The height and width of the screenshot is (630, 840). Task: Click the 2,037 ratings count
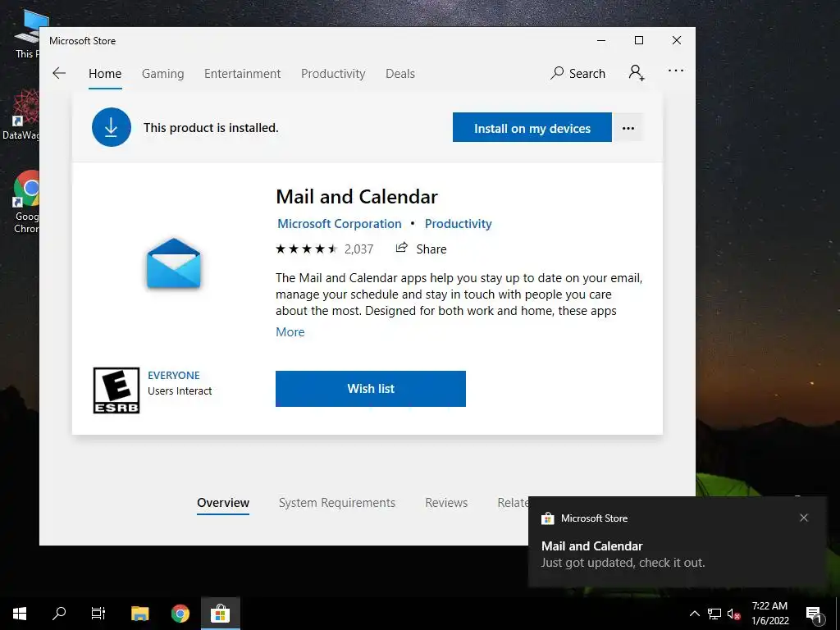[359, 249]
